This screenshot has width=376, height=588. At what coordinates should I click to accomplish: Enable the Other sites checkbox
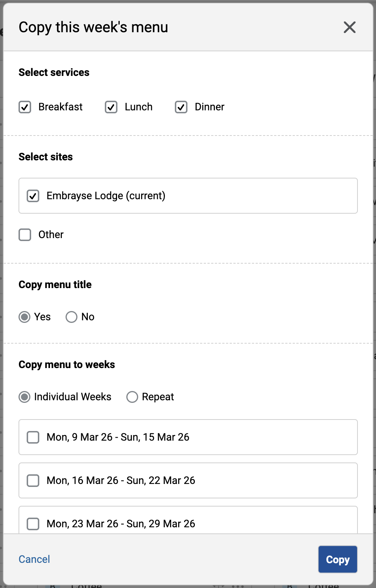point(25,235)
